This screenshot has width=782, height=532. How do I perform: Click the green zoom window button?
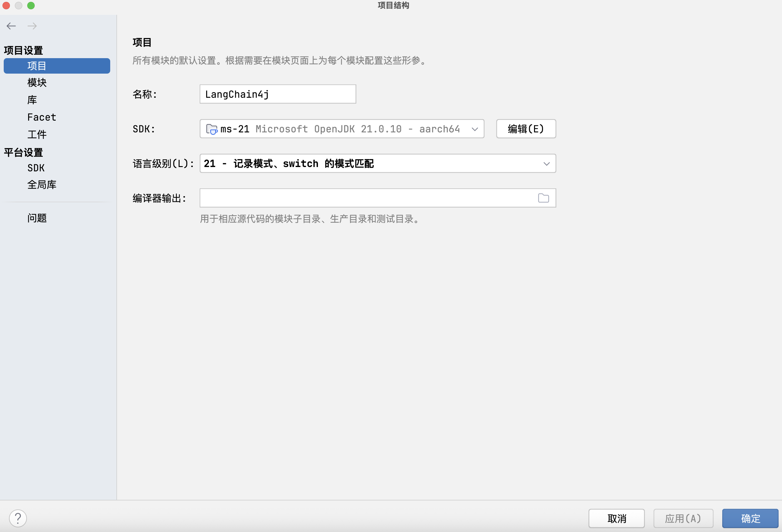pyautogui.click(x=31, y=5)
